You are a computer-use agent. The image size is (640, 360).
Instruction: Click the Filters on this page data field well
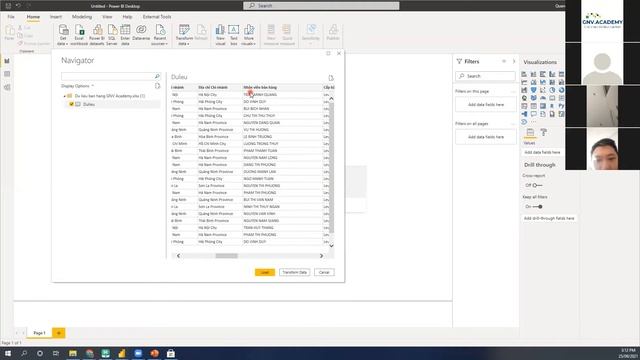[x=486, y=104]
